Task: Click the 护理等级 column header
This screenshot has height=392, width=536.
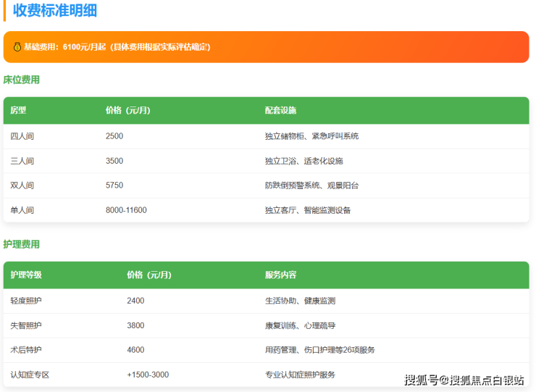Action: click(x=26, y=275)
